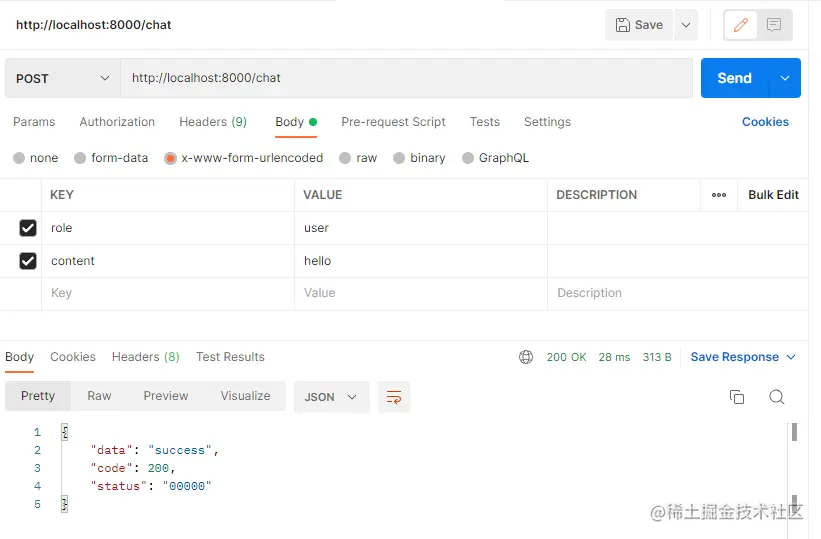Screen dimensions: 821x539
Task: Click the Save button
Action: [x=639, y=25]
